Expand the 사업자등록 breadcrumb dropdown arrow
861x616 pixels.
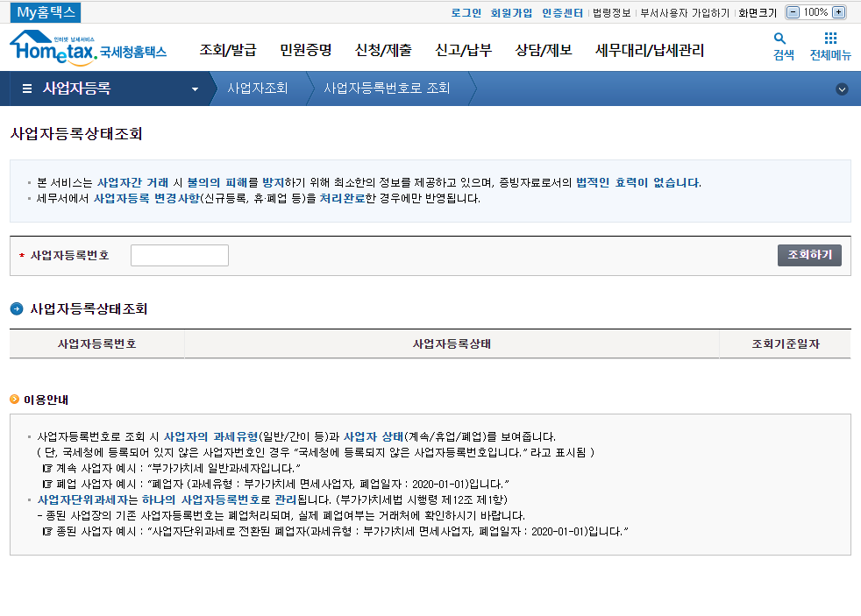coord(195,89)
